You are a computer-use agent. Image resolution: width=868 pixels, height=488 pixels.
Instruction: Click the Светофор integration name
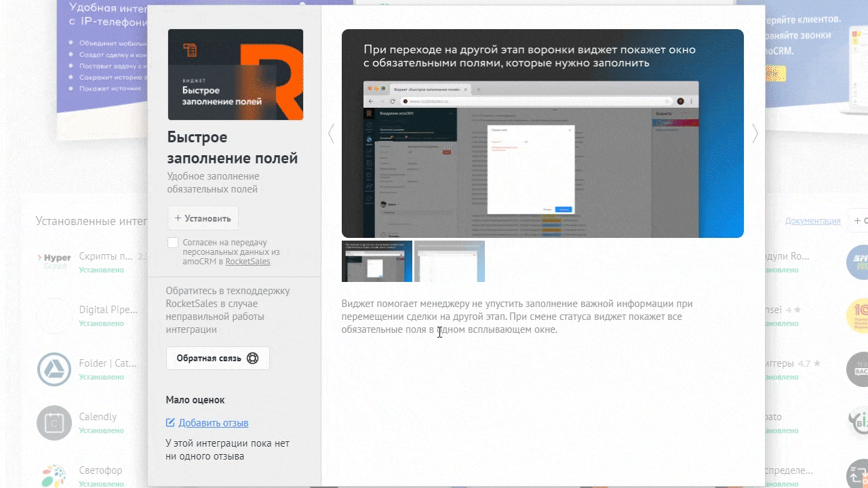pyautogui.click(x=100, y=470)
